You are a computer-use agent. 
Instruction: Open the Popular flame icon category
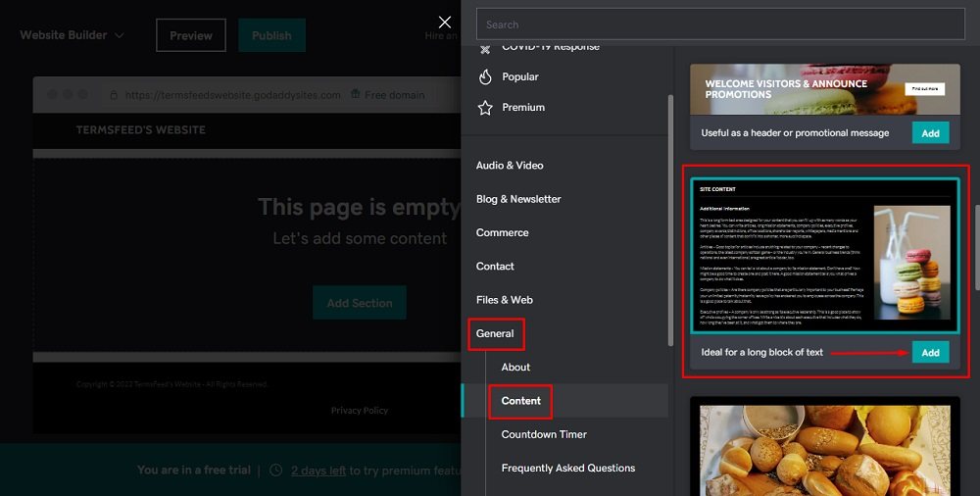[485, 76]
